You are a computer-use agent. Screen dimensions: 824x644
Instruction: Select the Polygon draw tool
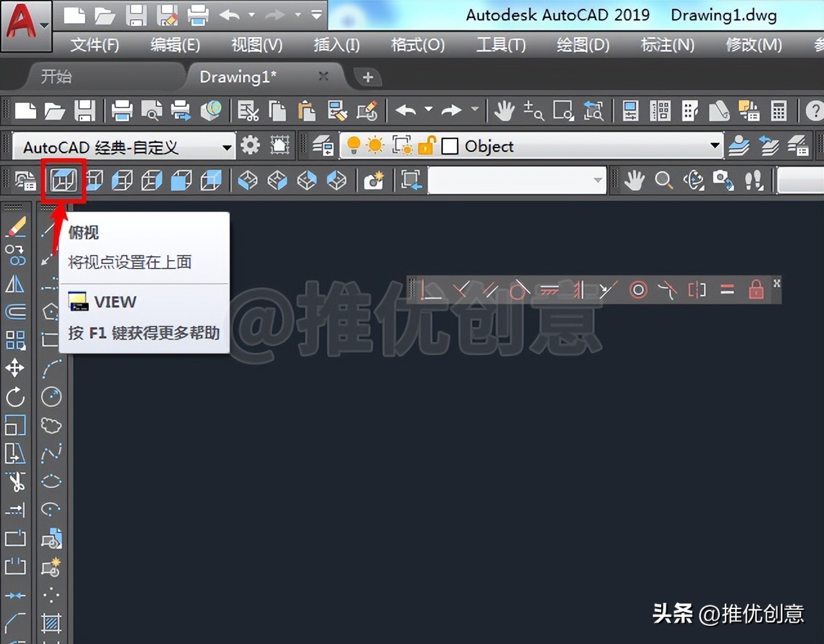tap(51, 312)
